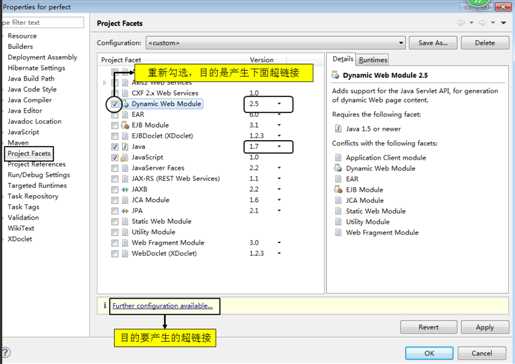The image size is (515, 364).
Task: Click the Details heading Dynamic Web Module icon
Action: point(335,75)
